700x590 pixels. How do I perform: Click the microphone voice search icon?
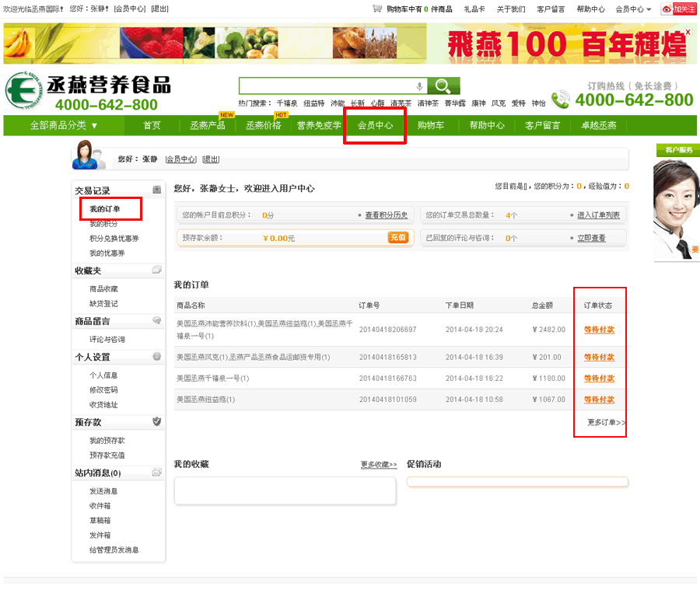(x=419, y=86)
